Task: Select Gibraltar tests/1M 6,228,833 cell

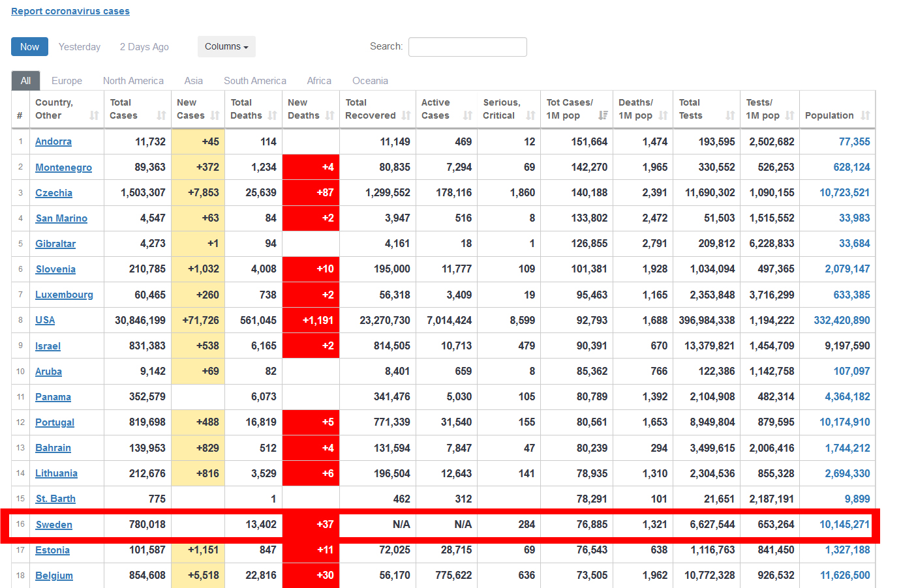Action: click(770, 243)
